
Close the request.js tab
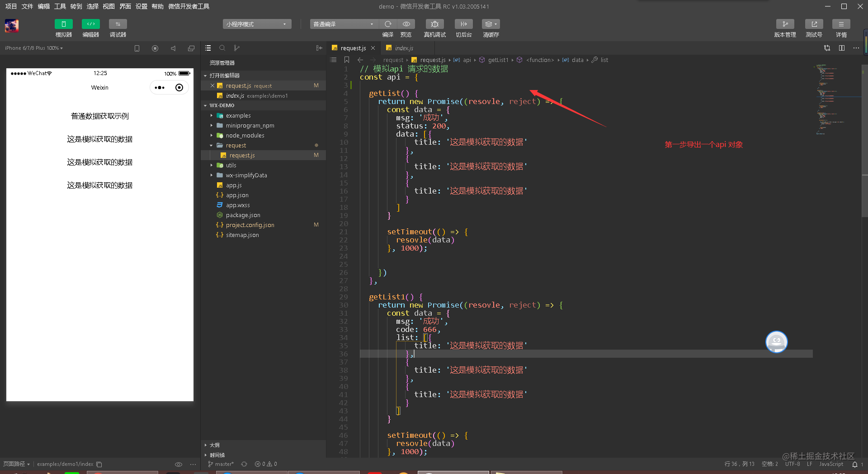coord(373,48)
